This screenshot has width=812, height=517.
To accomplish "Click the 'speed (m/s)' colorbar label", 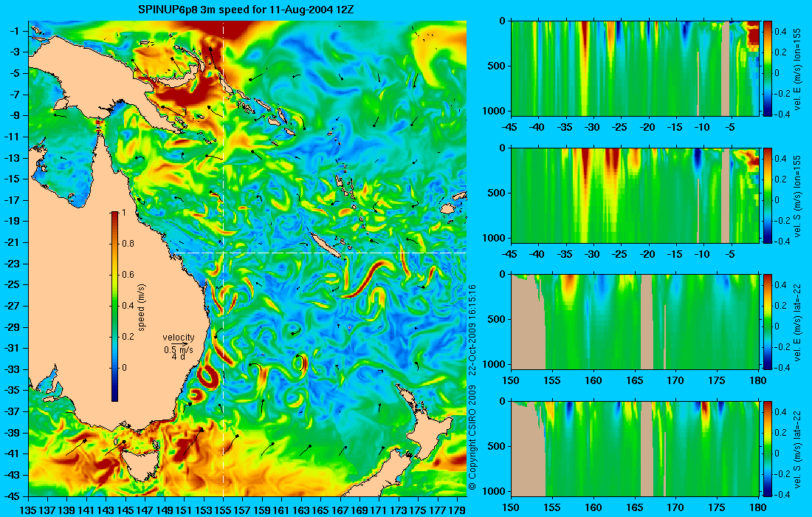I will (142, 307).
